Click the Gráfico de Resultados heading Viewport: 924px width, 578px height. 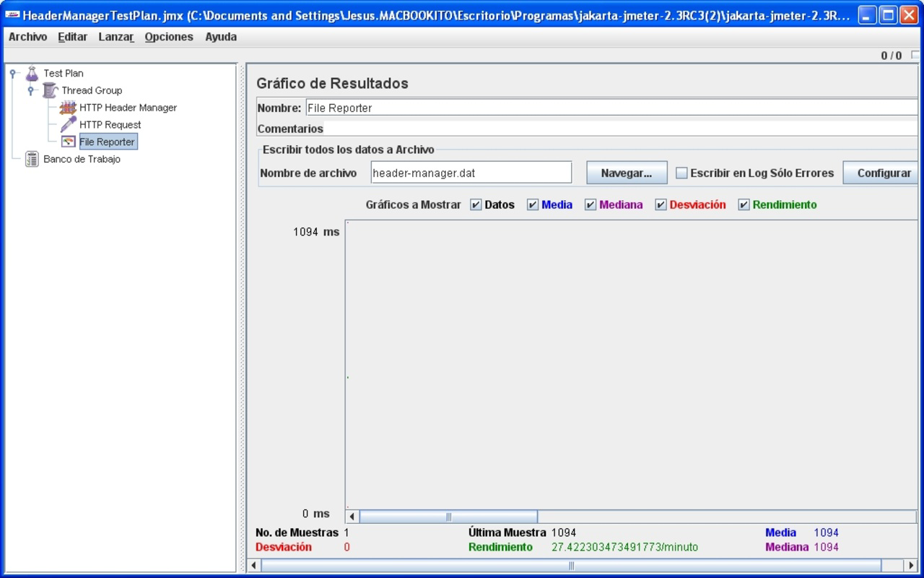coord(332,83)
